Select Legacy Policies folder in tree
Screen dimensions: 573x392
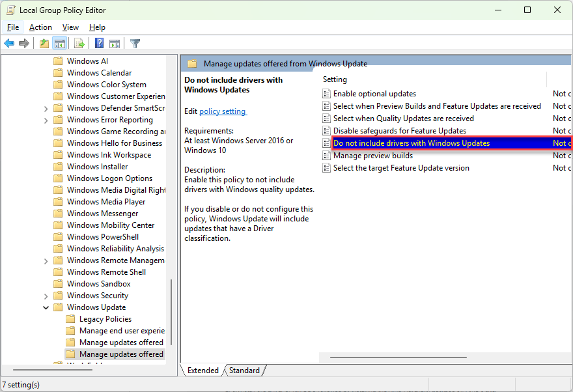point(105,319)
